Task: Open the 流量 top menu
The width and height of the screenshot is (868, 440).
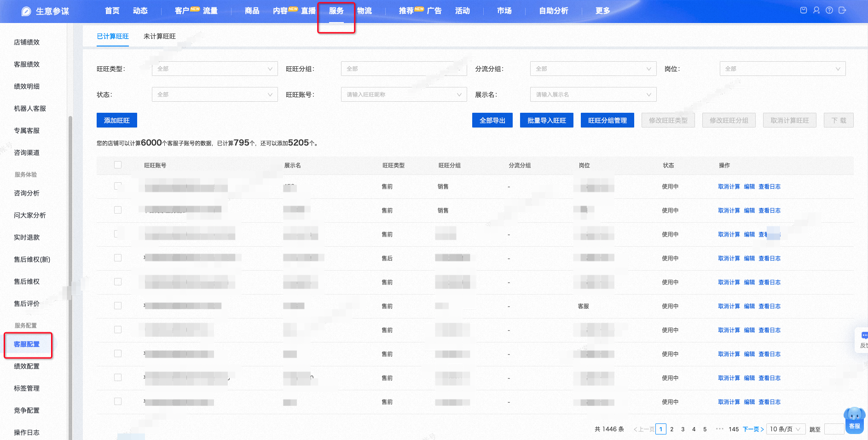Action: 210,11
